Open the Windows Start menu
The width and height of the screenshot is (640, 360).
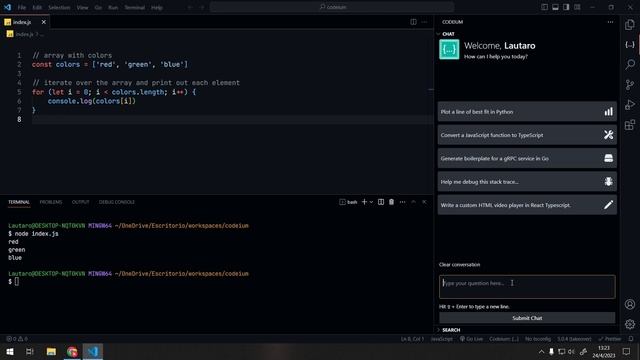point(10,351)
